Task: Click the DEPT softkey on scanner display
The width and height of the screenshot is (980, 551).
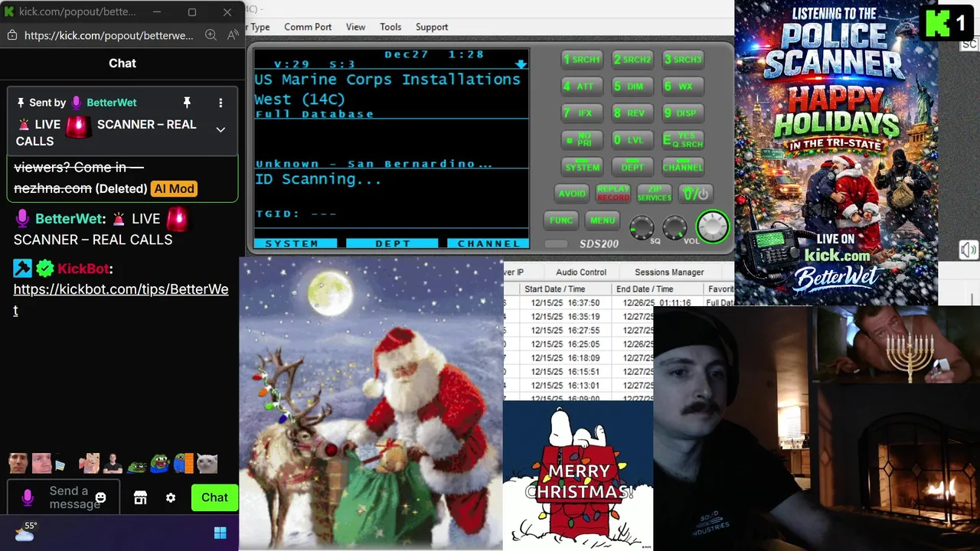Action: pyautogui.click(x=393, y=243)
